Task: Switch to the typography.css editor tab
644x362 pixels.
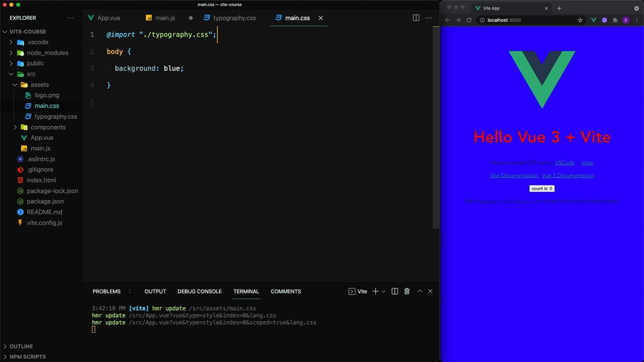Action: (234, 18)
